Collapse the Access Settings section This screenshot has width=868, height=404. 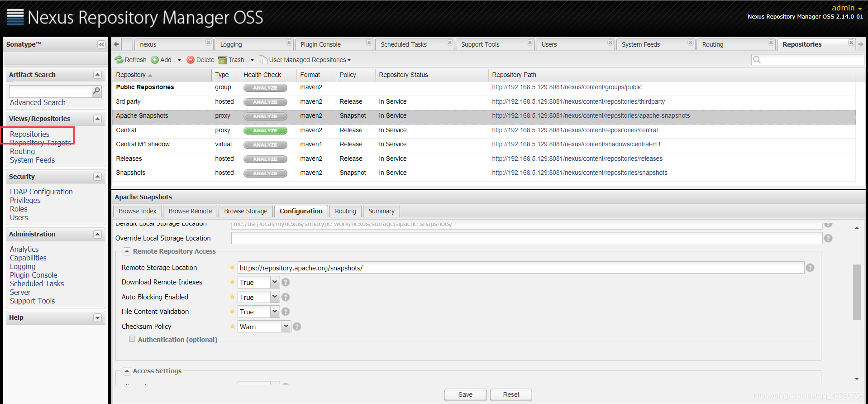[x=127, y=371]
